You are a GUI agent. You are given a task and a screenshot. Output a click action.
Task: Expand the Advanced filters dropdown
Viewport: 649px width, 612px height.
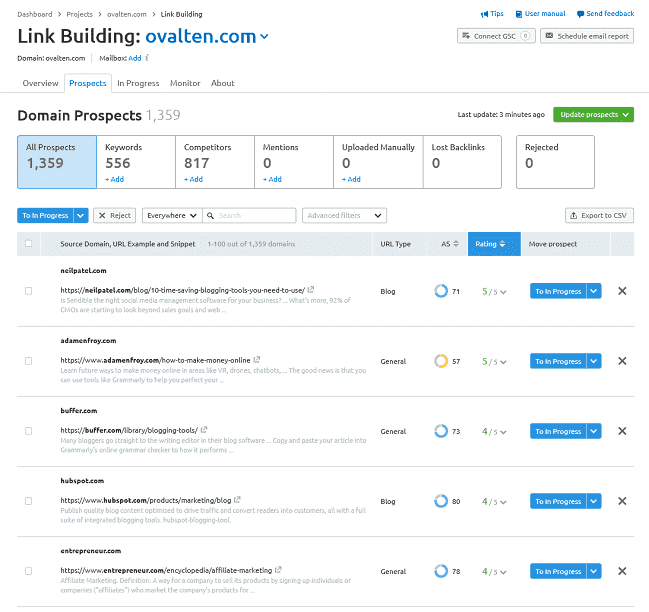tap(344, 216)
